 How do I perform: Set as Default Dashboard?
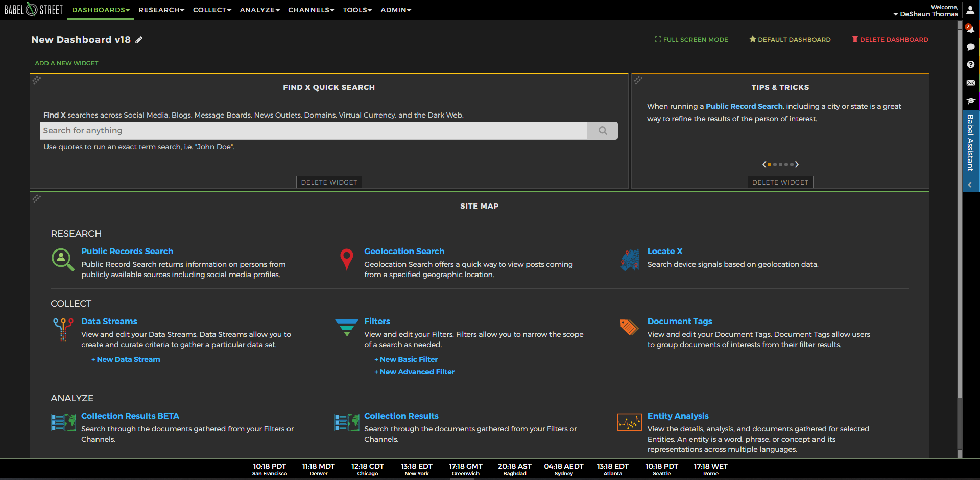click(790, 39)
